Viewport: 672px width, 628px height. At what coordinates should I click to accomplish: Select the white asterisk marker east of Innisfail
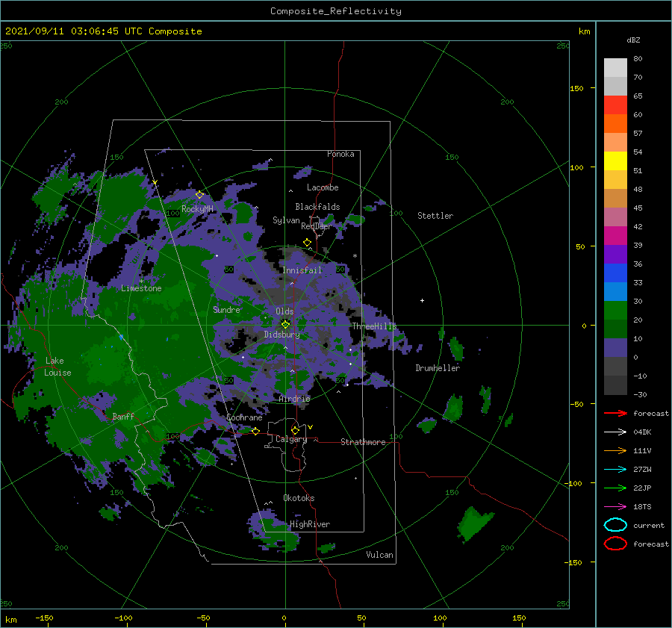[355, 256]
